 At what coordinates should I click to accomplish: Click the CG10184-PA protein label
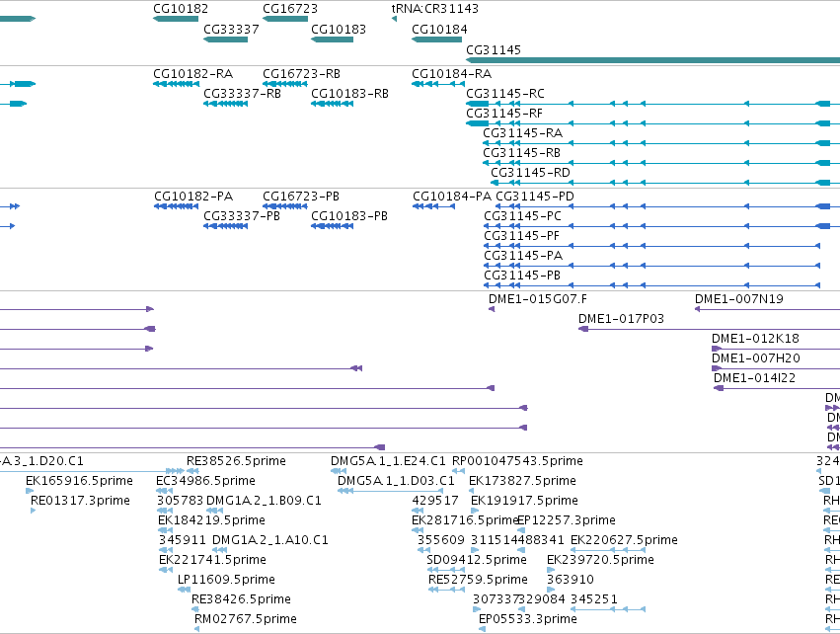tap(452, 197)
